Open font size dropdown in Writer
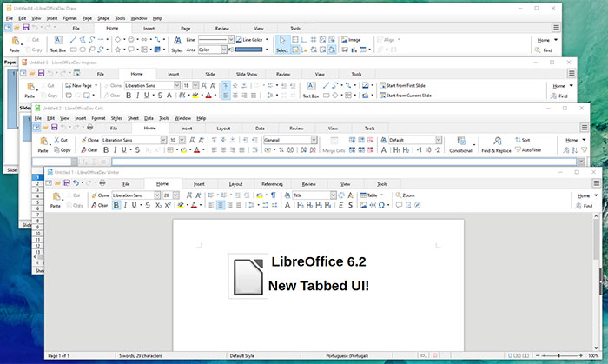The image size is (608, 364). pos(176,195)
